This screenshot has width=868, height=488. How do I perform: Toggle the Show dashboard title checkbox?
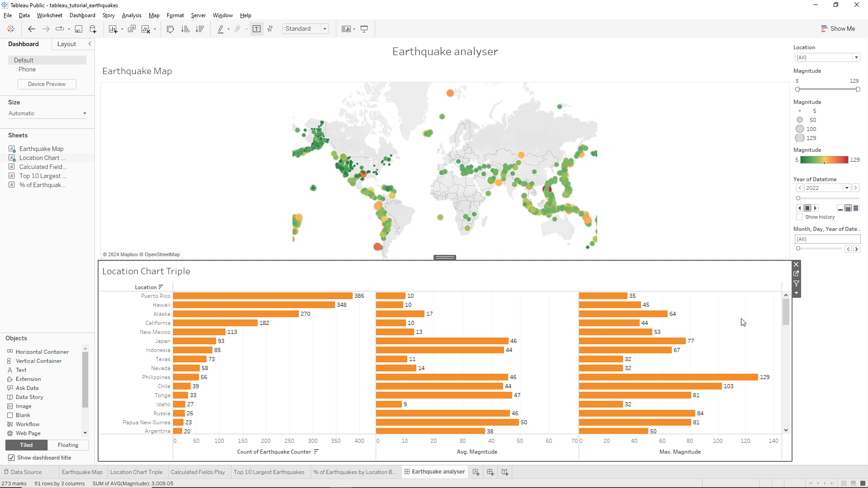(11, 458)
